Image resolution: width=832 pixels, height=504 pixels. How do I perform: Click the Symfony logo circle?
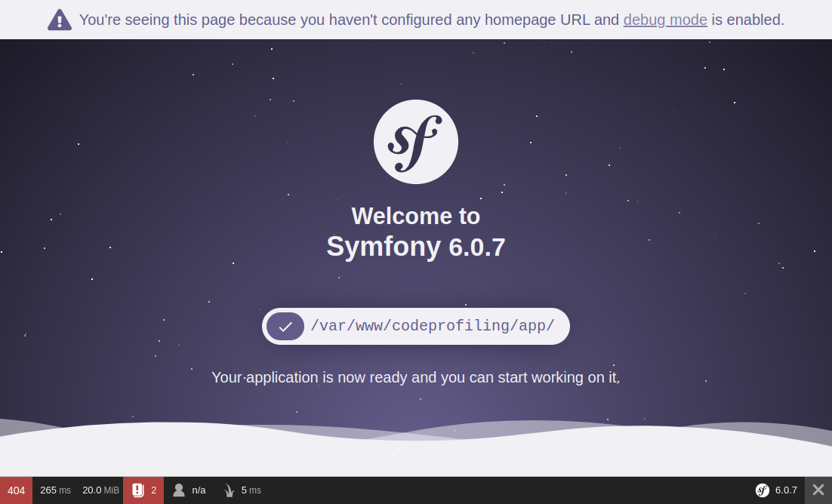[416, 142]
